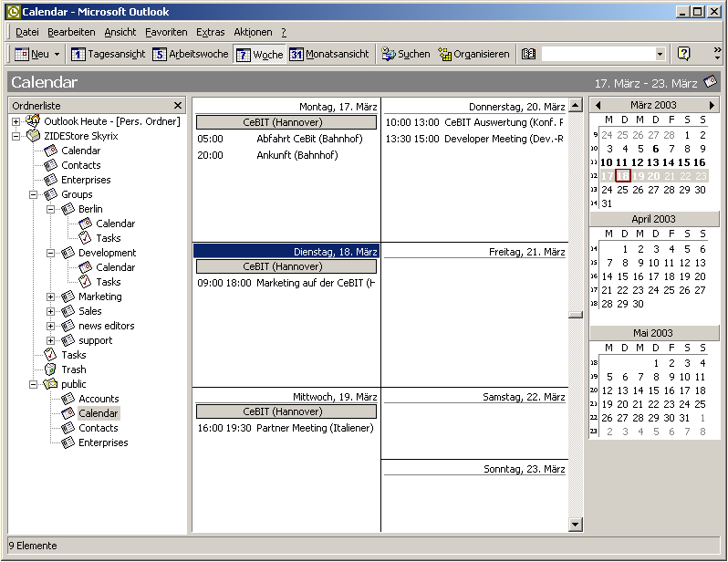Click the ZIDEStore Skyrix store icon
The image size is (728, 562).
click(34, 136)
